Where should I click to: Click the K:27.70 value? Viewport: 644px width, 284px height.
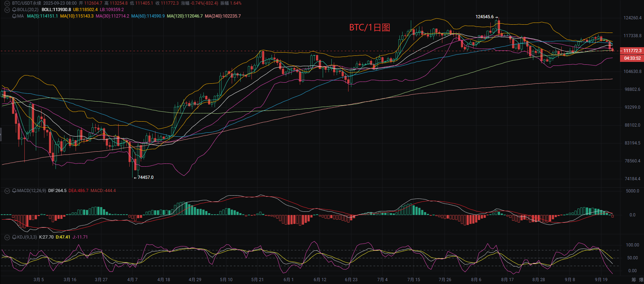coord(46,237)
